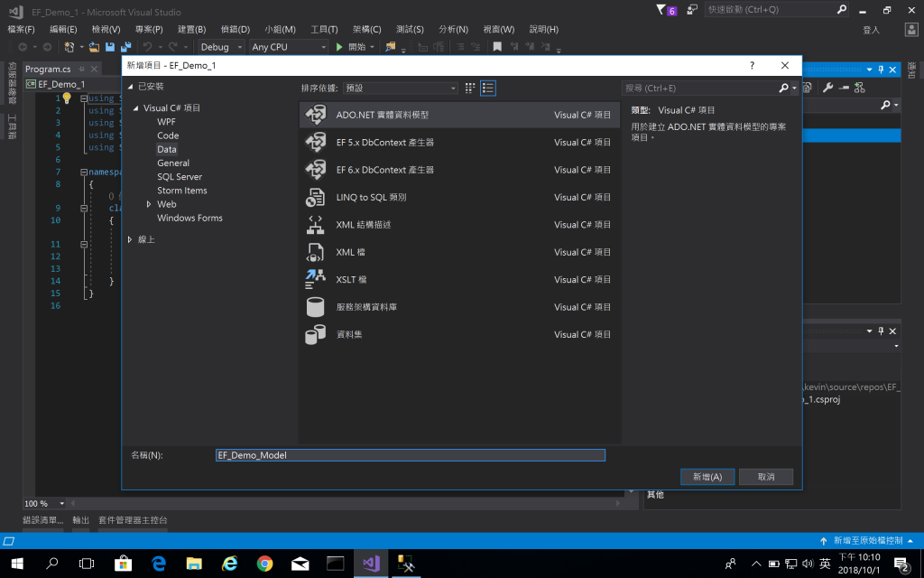Open the 錯誤清單 tab
Image resolution: width=924 pixels, height=578 pixels.
(x=43, y=520)
